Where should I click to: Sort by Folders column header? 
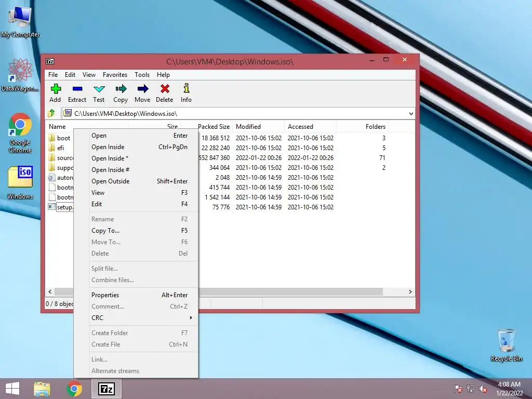coord(376,127)
